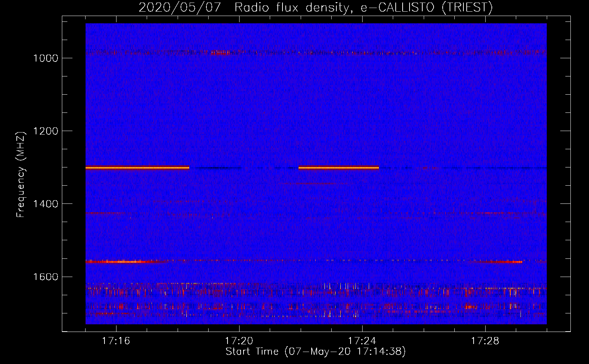
Task: Click the 'Frequency (MHZ)' axis label
Action: 21,175
